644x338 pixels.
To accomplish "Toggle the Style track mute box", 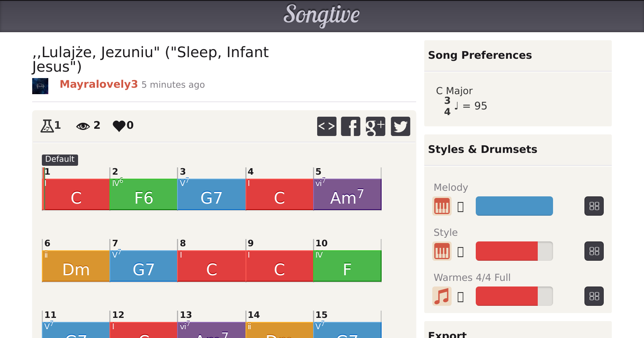I will pyautogui.click(x=461, y=252).
